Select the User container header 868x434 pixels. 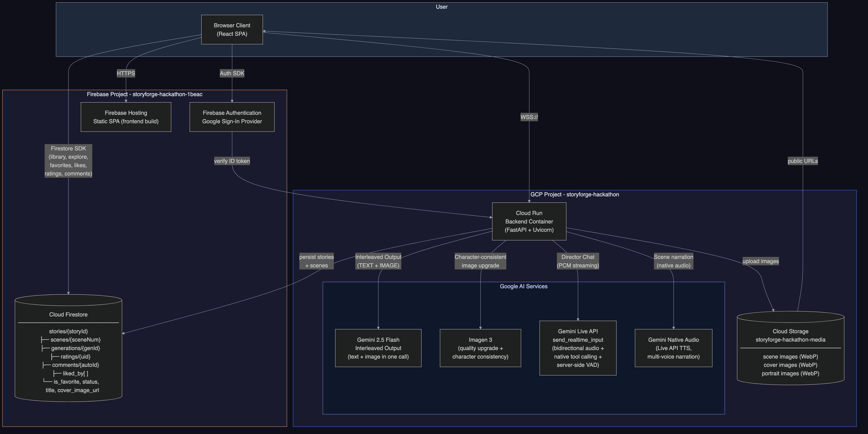point(441,6)
